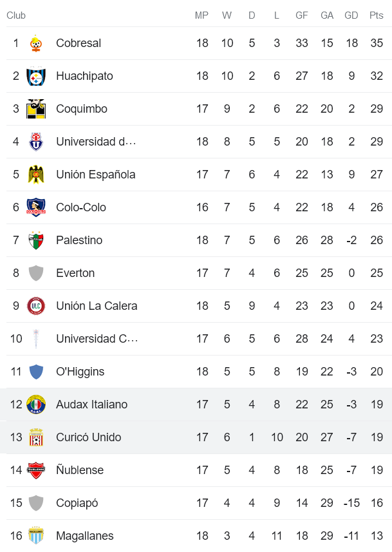Click the Coquimbo club crest icon
The height and width of the screenshot is (552, 392).
coord(36,109)
